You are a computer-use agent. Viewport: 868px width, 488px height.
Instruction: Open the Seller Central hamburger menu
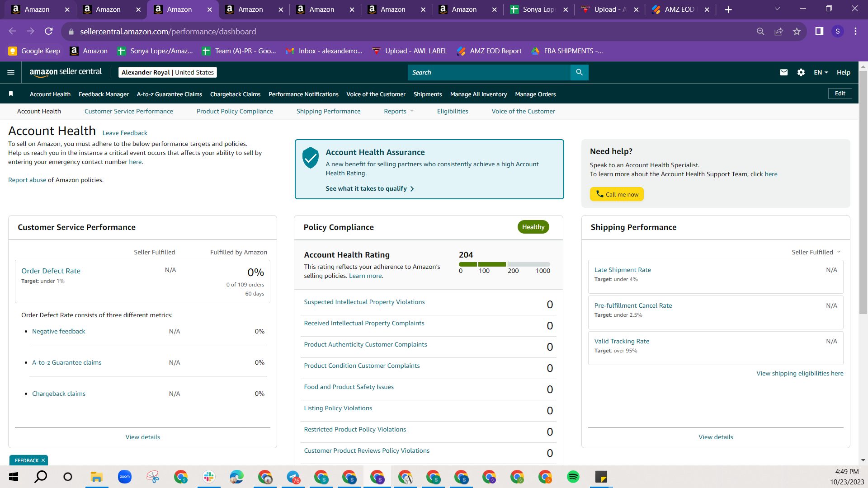(11, 72)
